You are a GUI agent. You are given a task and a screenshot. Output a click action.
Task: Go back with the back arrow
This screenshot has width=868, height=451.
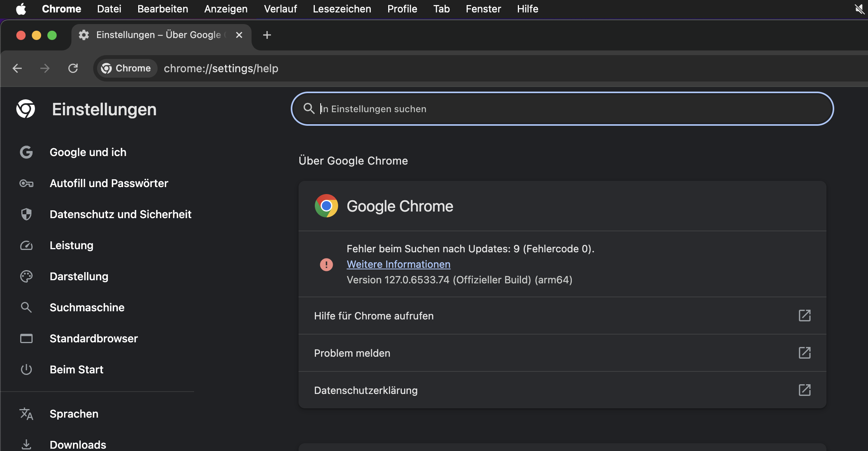pyautogui.click(x=17, y=68)
